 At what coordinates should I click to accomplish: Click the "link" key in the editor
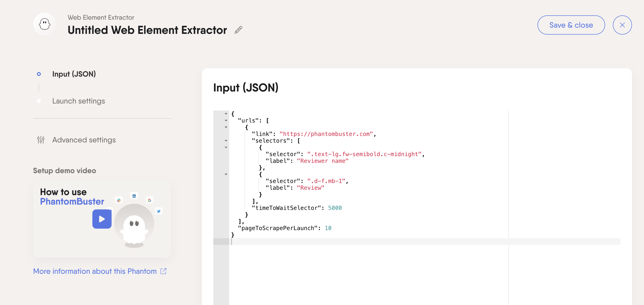pyautogui.click(x=262, y=134)
